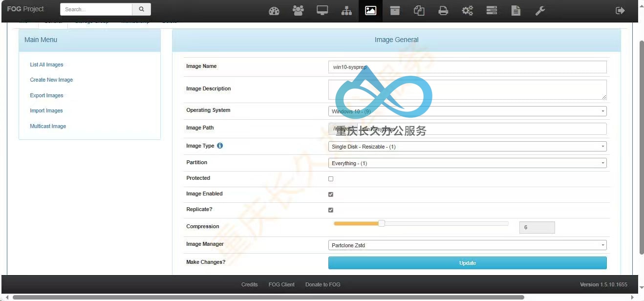The height and width of the screenshot is (301, 644).
Task: Click the search magnifier button
Action: pos(142,9)
